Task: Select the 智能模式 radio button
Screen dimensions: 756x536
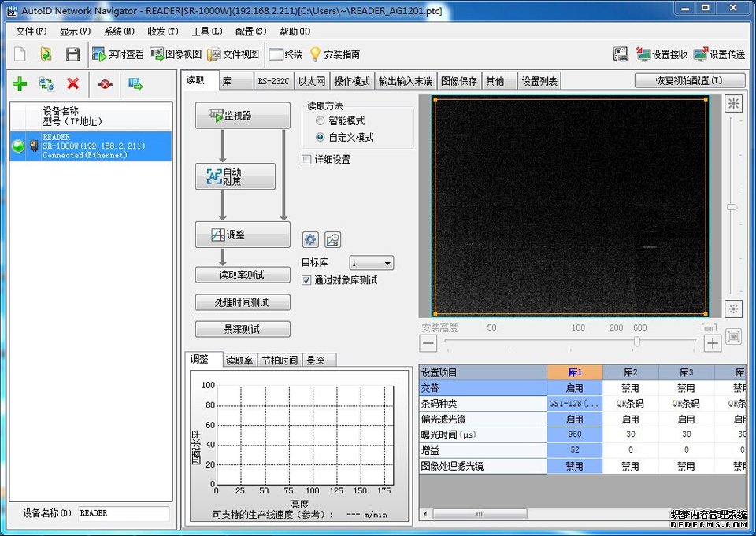Action: point(320,121)
